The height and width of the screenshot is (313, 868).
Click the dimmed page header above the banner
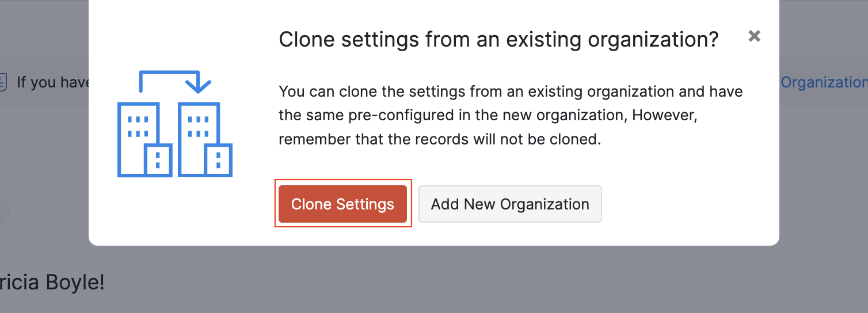tap(43, 29)
